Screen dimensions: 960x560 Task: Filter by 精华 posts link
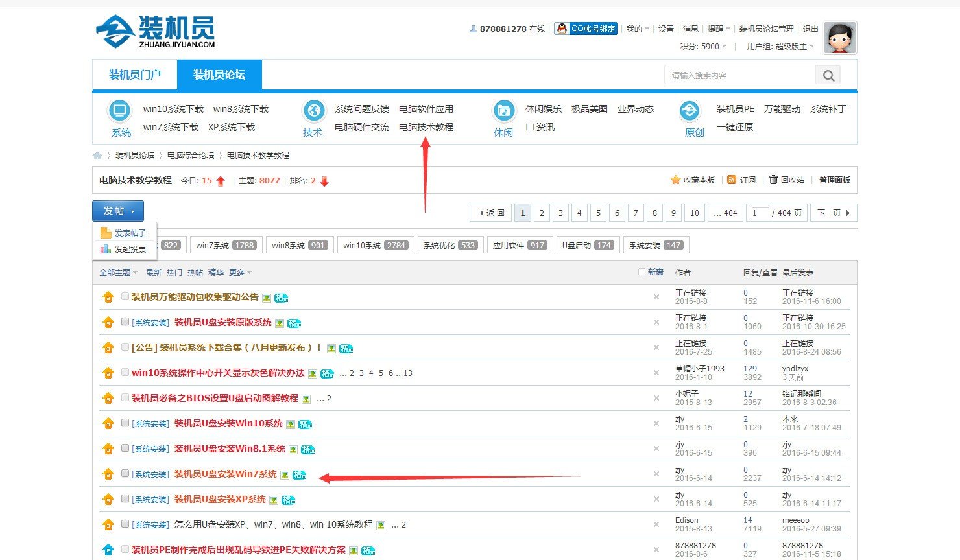point(216,273)
